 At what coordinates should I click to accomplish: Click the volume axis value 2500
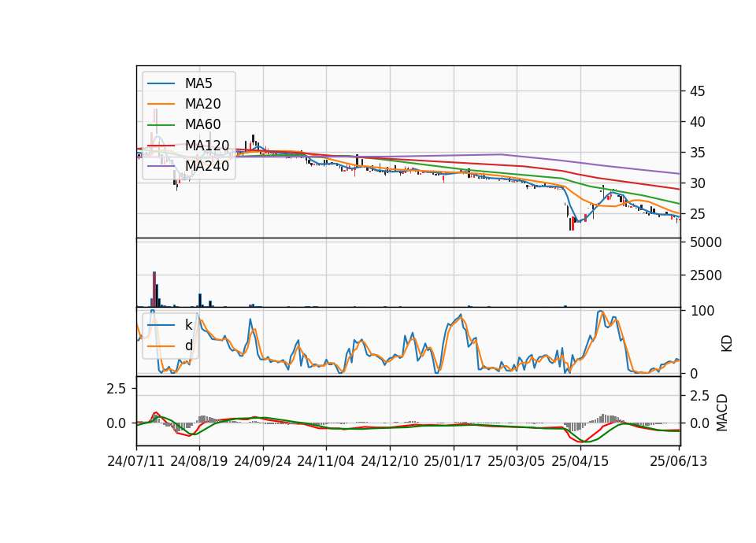coord(706,275)
